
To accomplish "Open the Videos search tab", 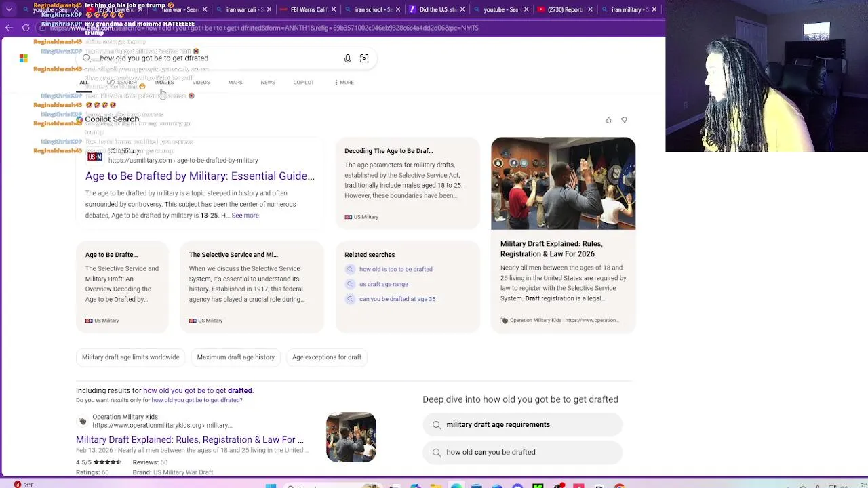I will [201, 83].
